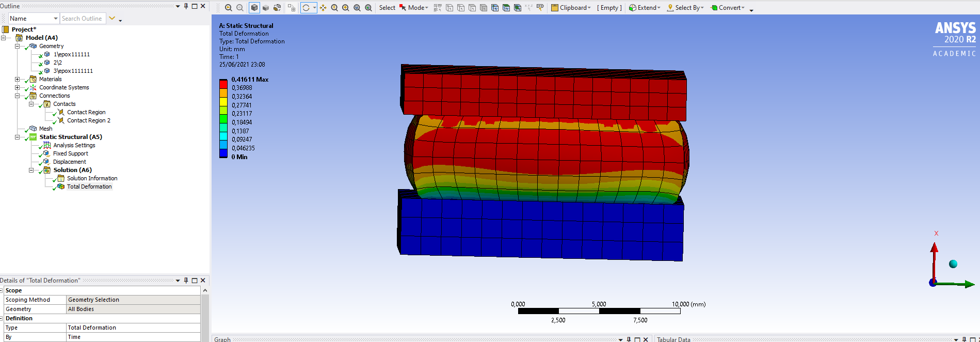Screen dimensions: 980x342
Task: Pin the Details of Total Deformation panel
Action: [x=186, y=281]
